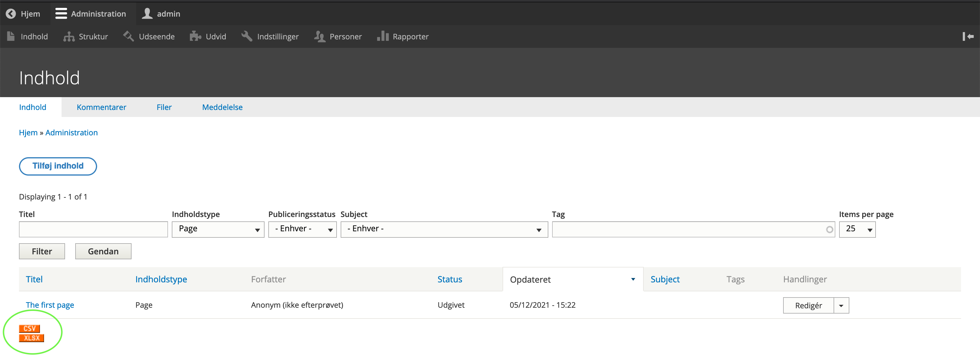Expand the Redigér actions dropdown arrow
The width and height of the screenshot is (980, 357).
[841, 306]
